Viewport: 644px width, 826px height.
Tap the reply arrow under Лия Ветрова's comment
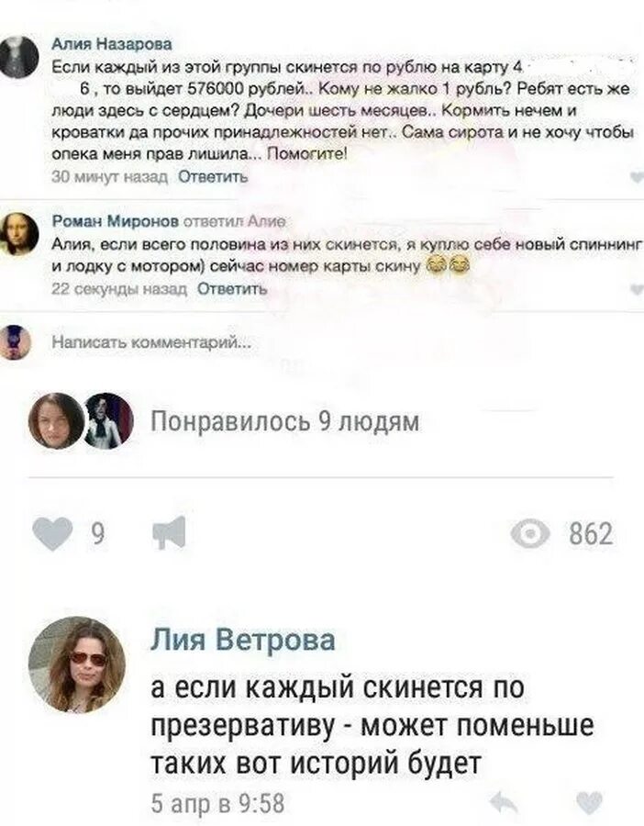coord(504,802)
